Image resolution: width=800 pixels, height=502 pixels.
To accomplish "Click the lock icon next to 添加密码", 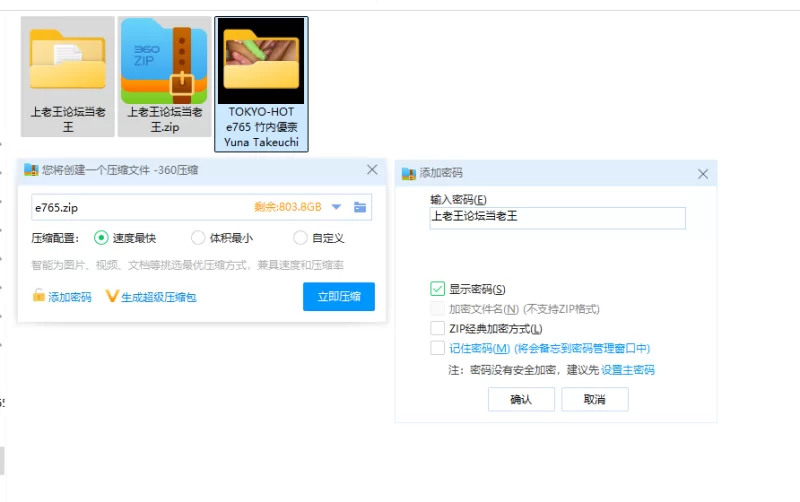I will 39,295.
